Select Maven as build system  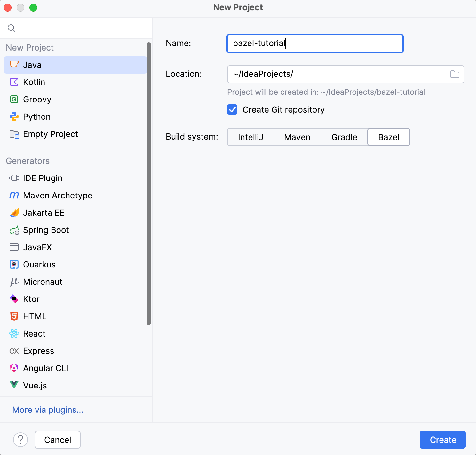pos(297,137)
